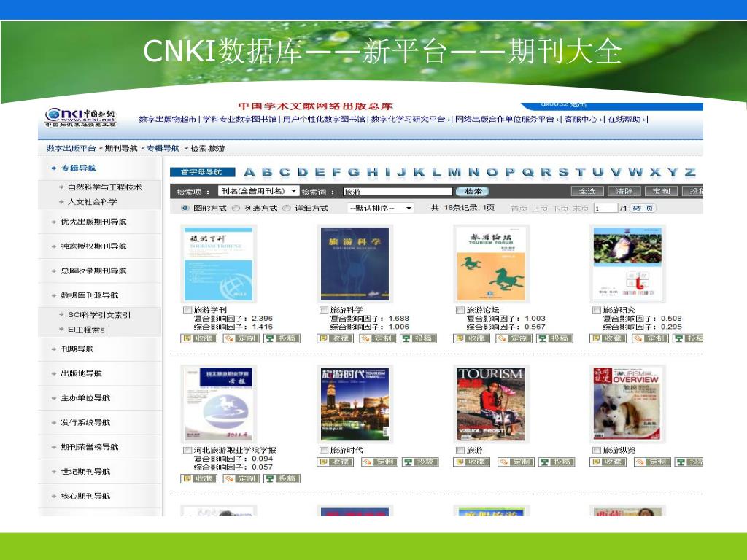
Task: Click 投稿 under 旅游 journal
Action: (x=557, y=462)
